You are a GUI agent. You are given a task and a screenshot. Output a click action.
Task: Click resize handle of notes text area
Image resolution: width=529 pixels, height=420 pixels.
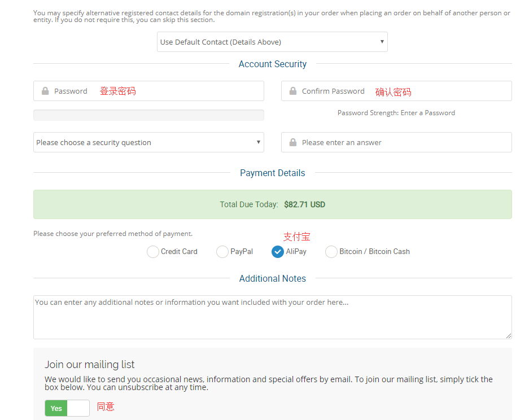click(x=509, y=336)
